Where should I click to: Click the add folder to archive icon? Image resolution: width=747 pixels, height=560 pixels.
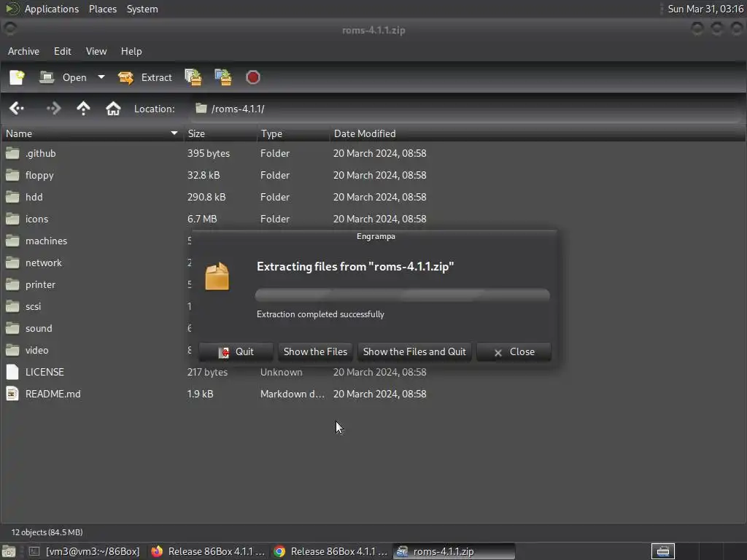[223, 77]
